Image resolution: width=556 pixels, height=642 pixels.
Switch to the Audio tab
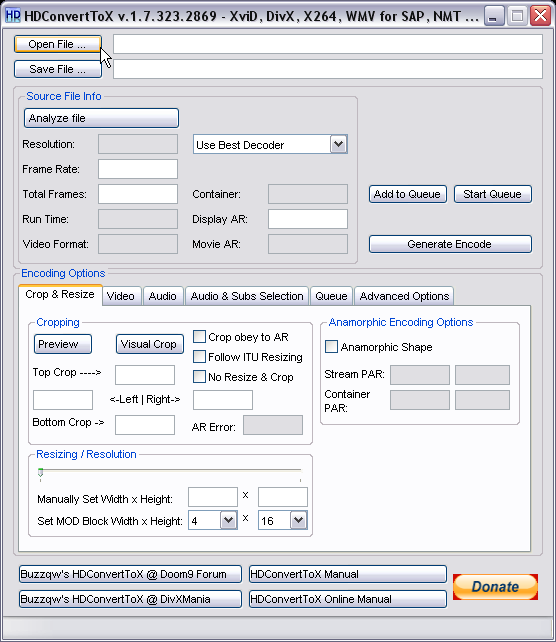pos(163,296)
